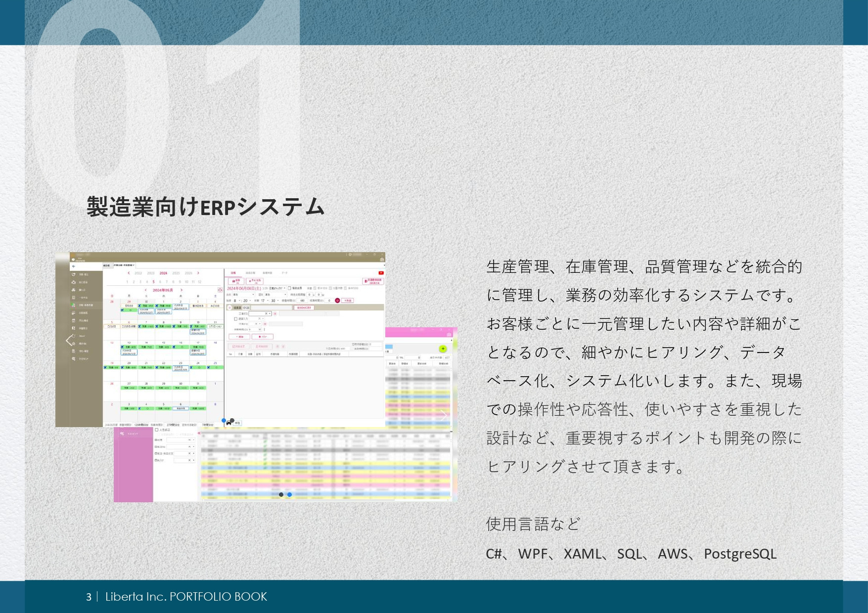Image resolution: width=868 pixels, height=613 pixels.
Task: Click the round pink 分 icon near the break-time field
Action: (337, 301)
